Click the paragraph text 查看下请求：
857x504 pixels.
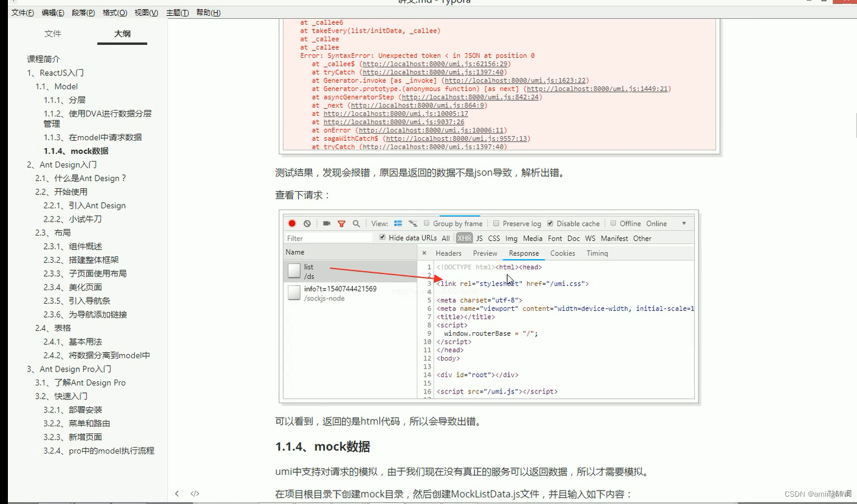[302, 196]
